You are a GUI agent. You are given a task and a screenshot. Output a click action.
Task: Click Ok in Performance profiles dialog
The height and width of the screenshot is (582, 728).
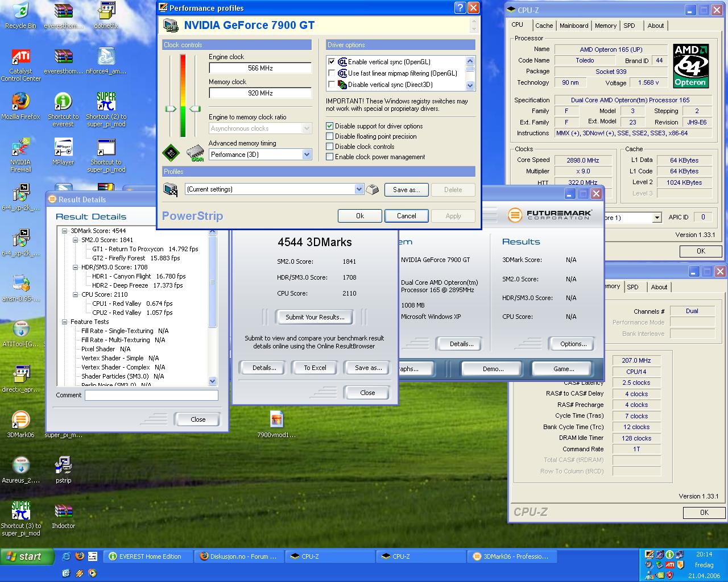[360, 216]
